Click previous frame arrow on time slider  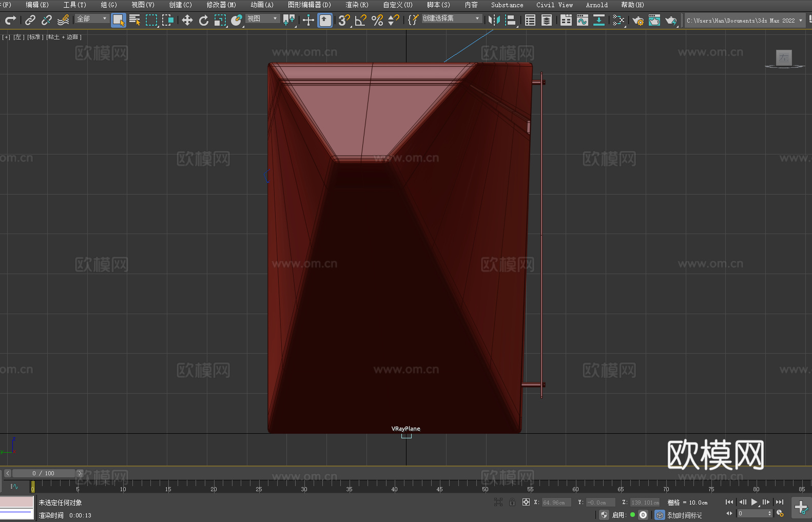[x=7, y=473]
